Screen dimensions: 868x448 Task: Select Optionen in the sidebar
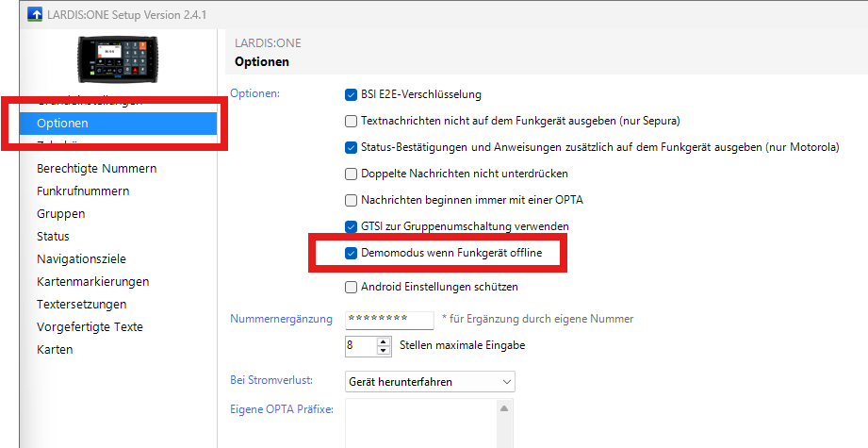(x=118, y=123)
